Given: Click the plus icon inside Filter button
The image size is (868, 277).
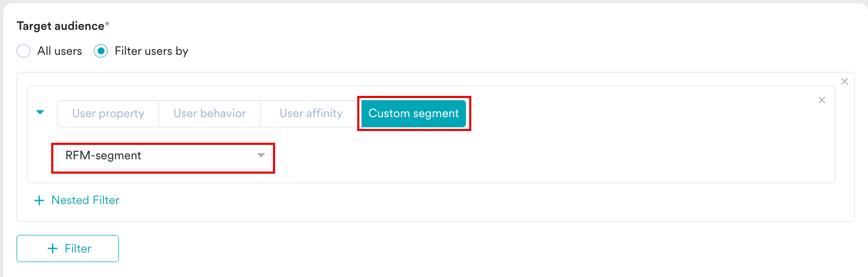Looking at the screenshot, I should point(52,248).
